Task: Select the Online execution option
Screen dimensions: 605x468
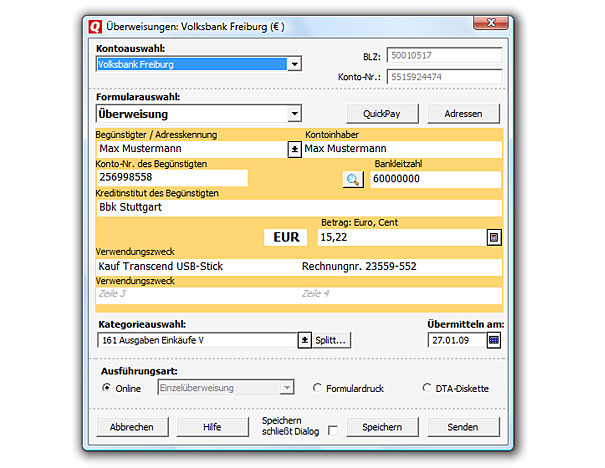Action: 107,388
